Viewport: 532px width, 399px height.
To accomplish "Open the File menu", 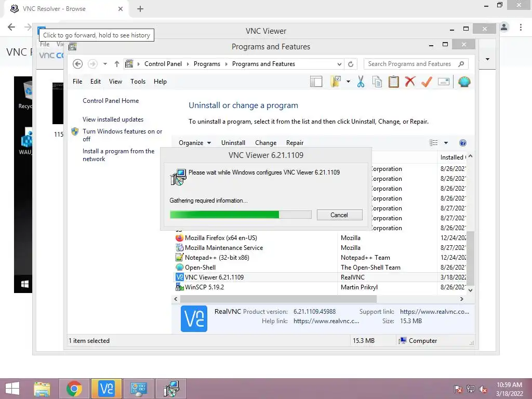I will tap(77, 82).
